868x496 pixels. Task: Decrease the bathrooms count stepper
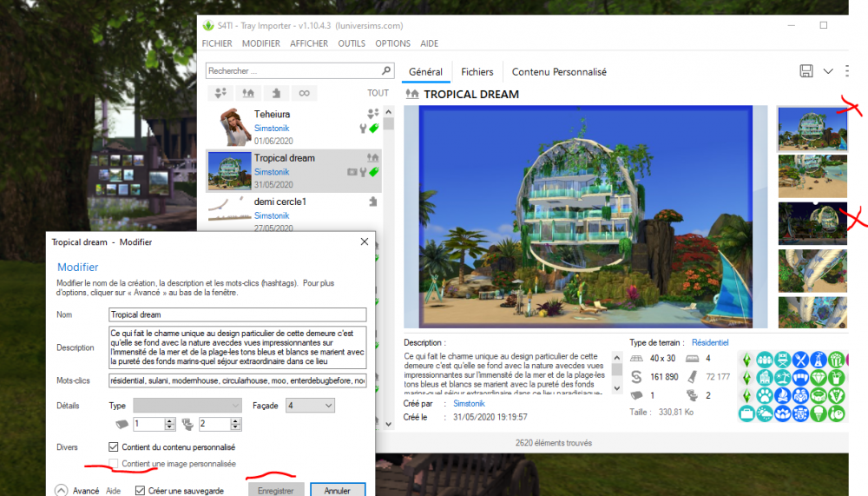236,427
